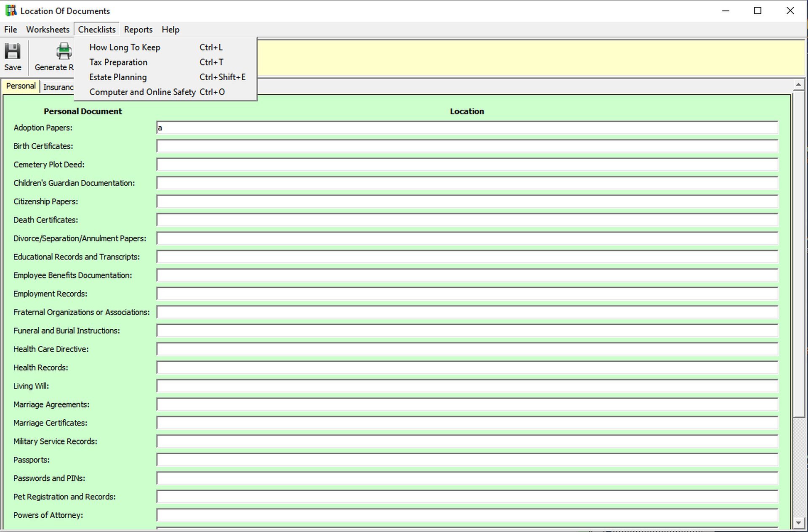Click the scrollbar down arrow
This screenshot has width=808, height=532.
click(798, 523)
